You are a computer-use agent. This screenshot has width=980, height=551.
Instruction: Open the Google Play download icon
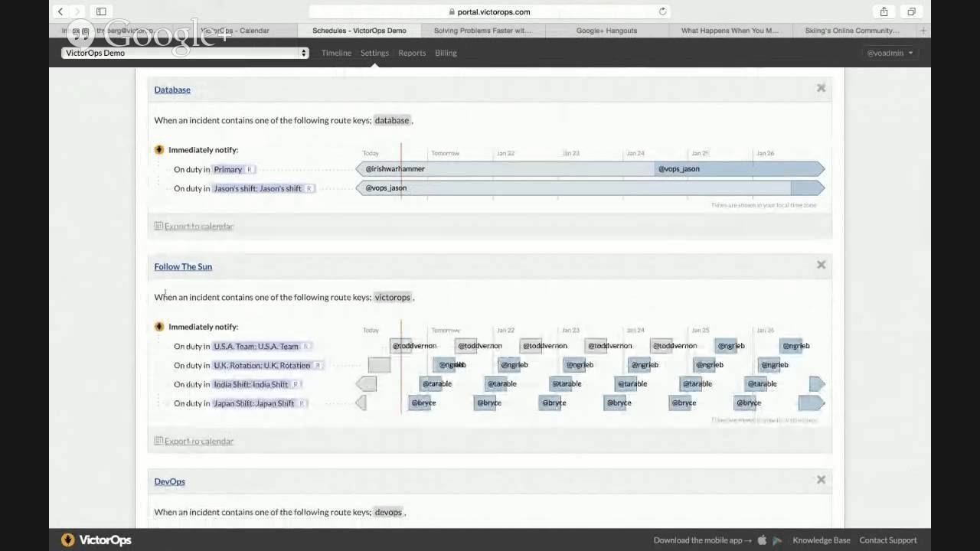[x=777, y=540]
